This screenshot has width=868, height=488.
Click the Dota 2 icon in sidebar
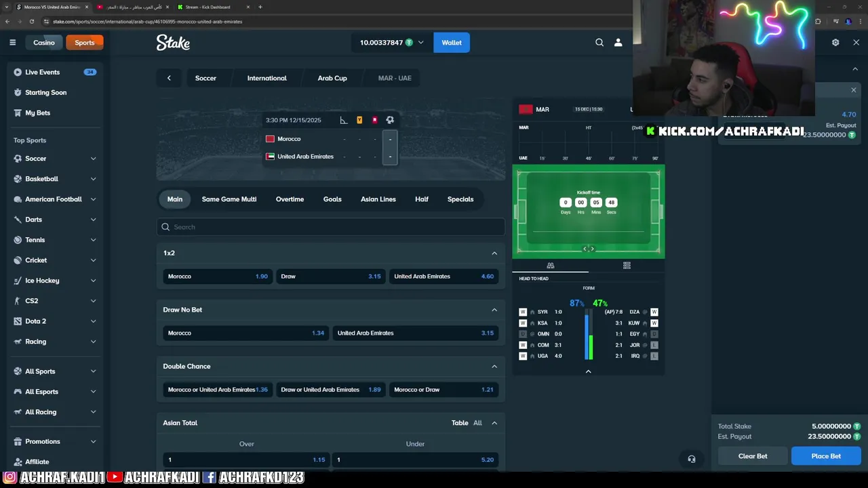(18, 321)
